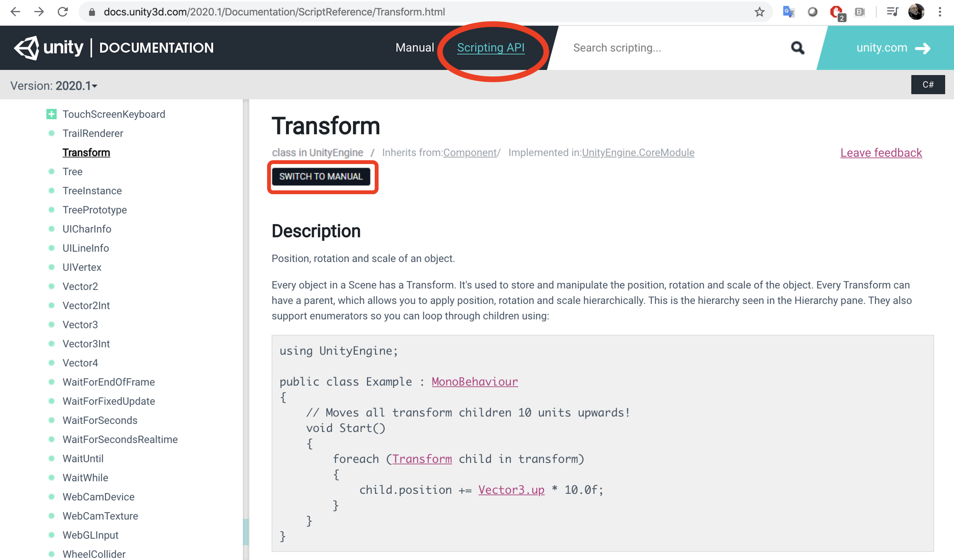This screenshot has height=560, width=954.
Task: Open UILineInfo in the sidebar
Action: (x=85, y=248)
